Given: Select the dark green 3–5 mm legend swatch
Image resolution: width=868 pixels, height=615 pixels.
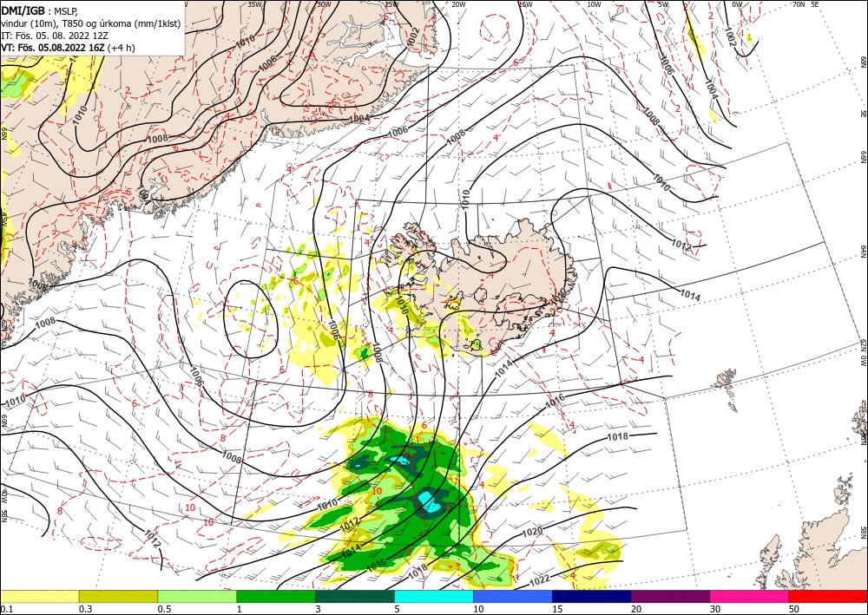Looking at the screenshot, I should tap(355, 596).
